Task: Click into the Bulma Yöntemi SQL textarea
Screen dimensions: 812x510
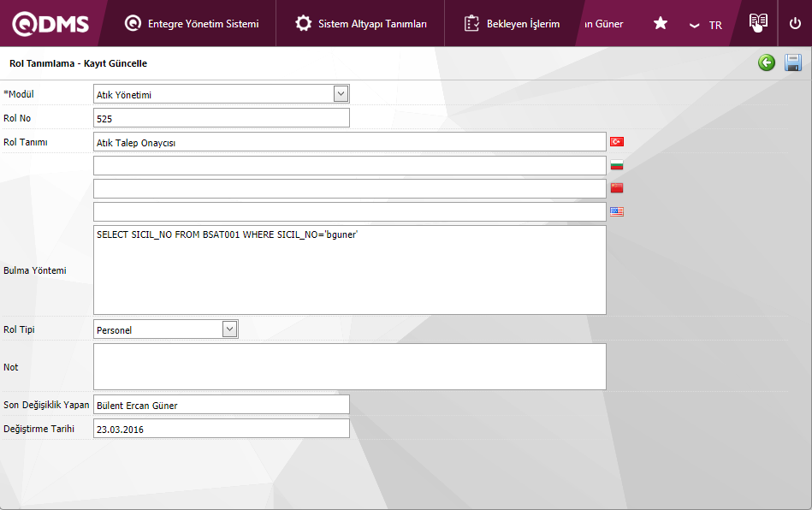Action: click(349, 270)
